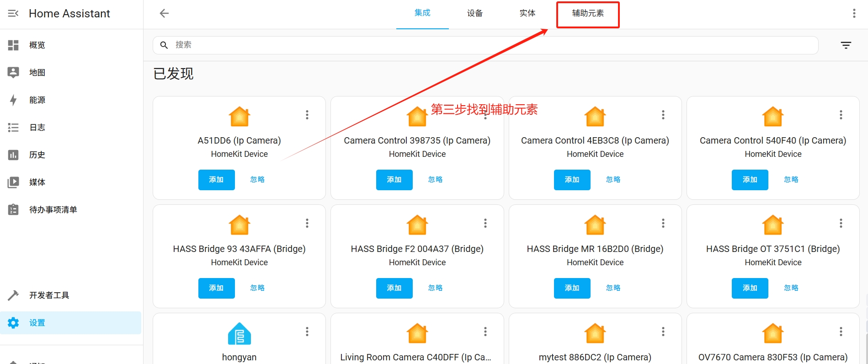Open 能源 energy in sidebar
868x364 pixels.
[x=71, y=100]
